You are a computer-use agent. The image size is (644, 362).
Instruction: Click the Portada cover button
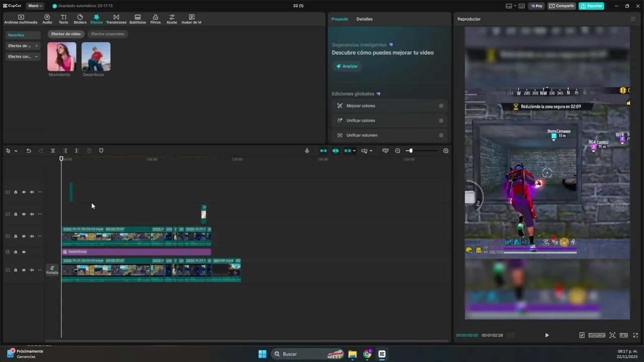pyautogui.click(x=52, y=270)
